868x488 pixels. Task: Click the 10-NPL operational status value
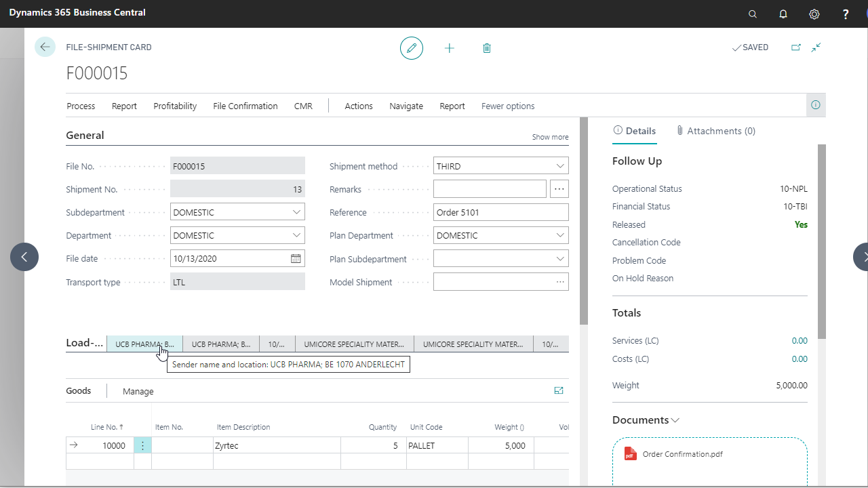(793, 189)
